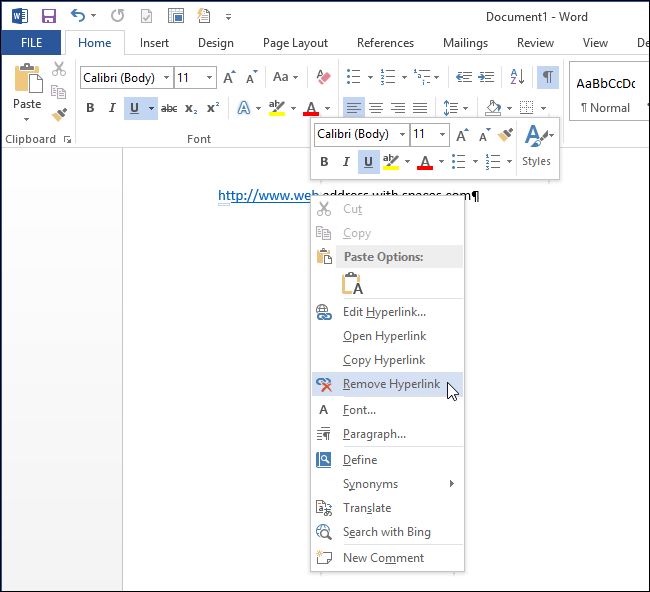
Task: Click Increase Indent icon
Action: point(486,77)
